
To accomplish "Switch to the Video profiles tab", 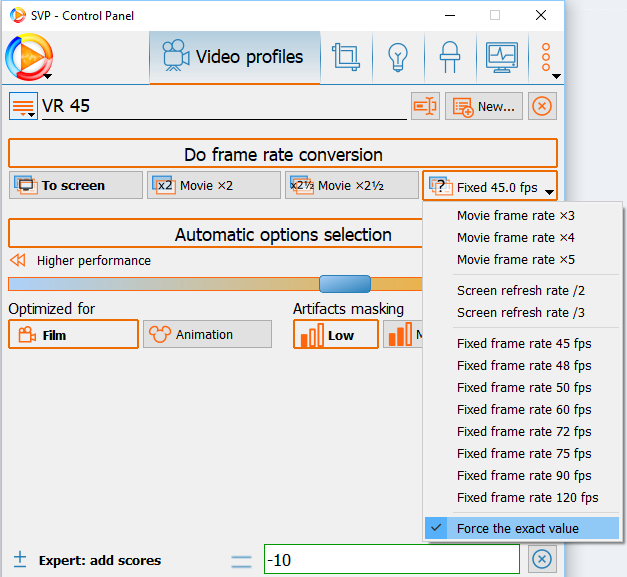I will [x=235, y=57].
